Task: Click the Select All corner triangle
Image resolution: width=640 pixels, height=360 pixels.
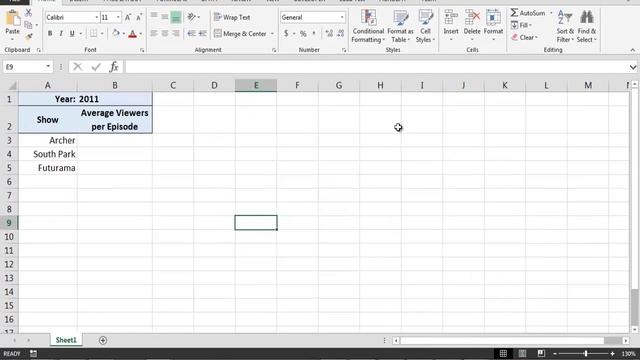Action: pyautogui.click(x=12, y=86)
